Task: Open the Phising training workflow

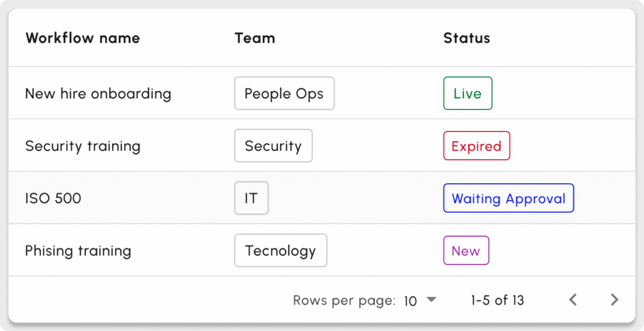Action: (78, 250)
